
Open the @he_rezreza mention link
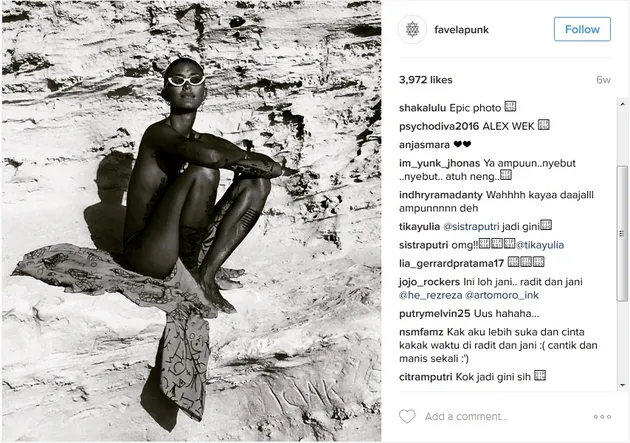(430, 295)
